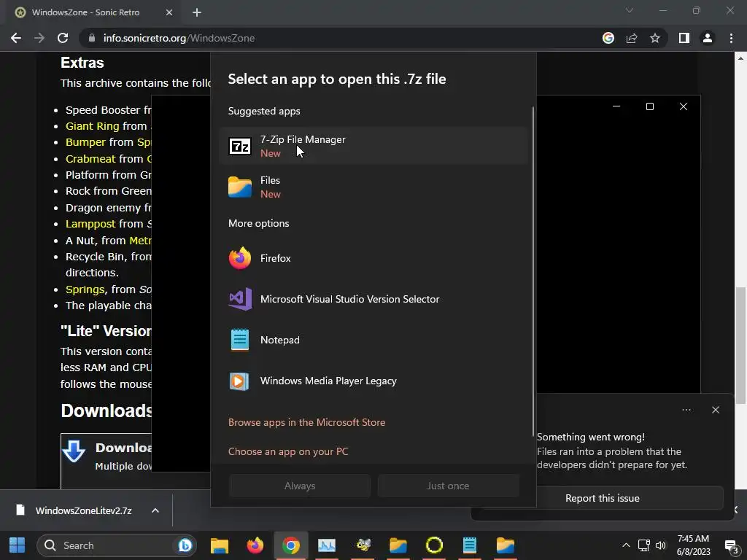Expand WindowsZoneLitev2.7z download options chevron
Screen dimensions: 747x560
coord(155,510)
